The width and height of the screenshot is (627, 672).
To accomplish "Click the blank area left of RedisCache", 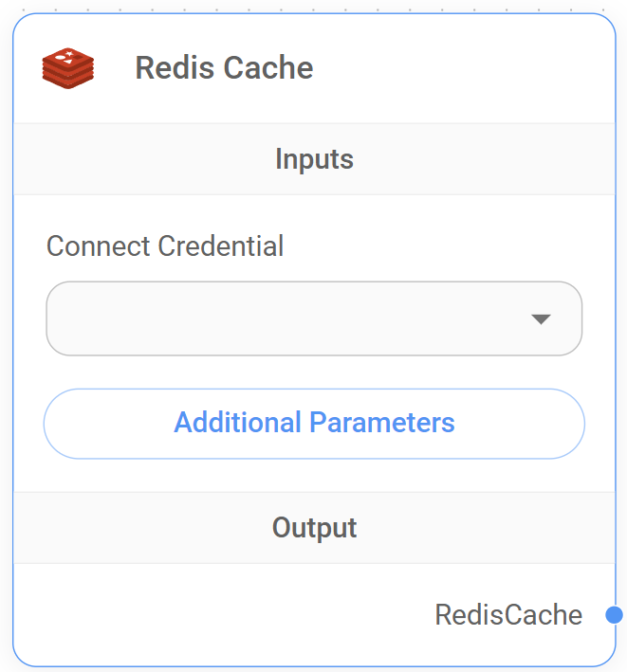I will pos(218,615).
